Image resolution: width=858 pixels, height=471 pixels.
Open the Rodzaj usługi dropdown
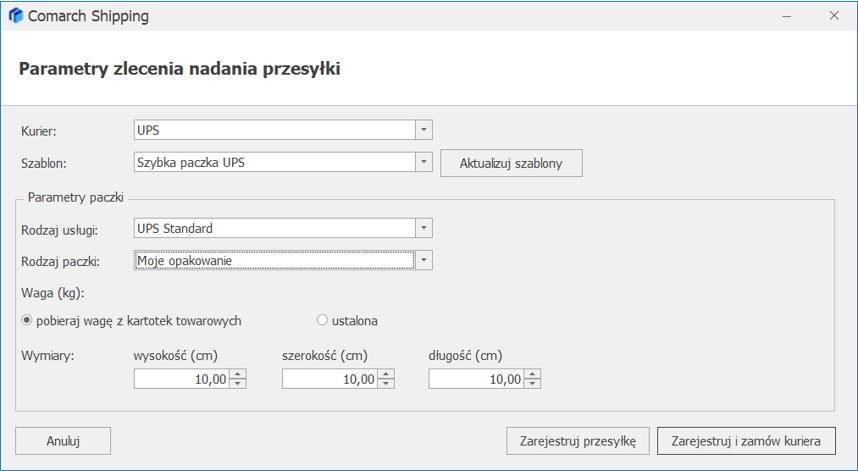click(424, 228)
